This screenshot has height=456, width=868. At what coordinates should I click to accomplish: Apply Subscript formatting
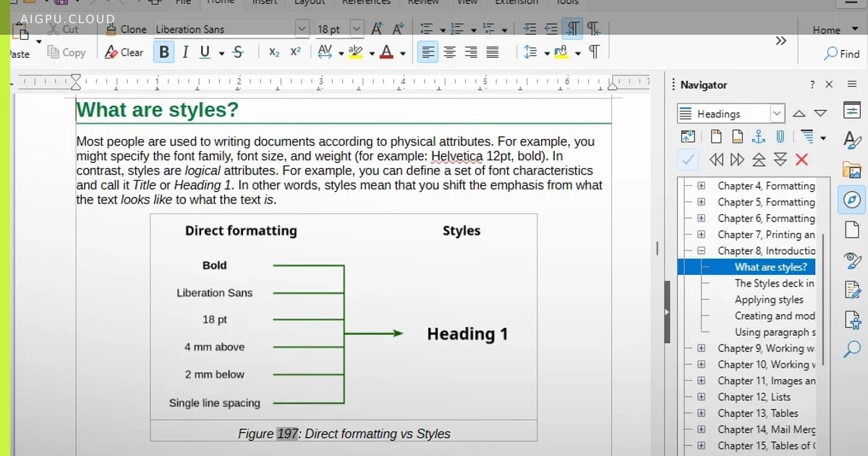(x=274, y=52)
